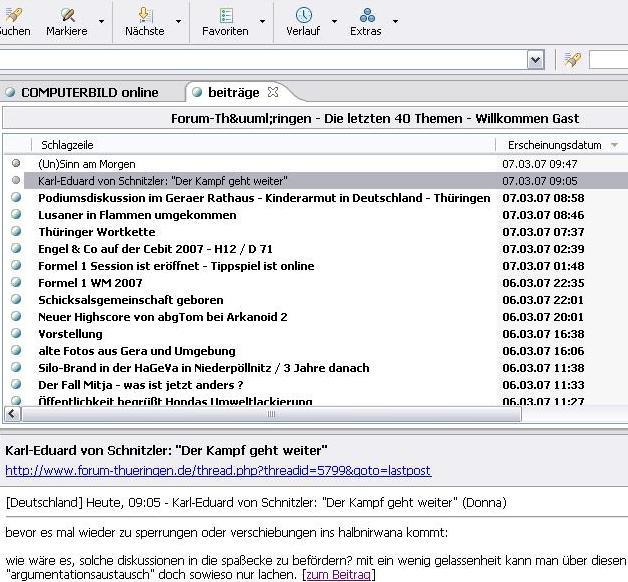Open the Markiere dropdown arrow
This screenshot has width=628, height=582.
pos(101,21)
